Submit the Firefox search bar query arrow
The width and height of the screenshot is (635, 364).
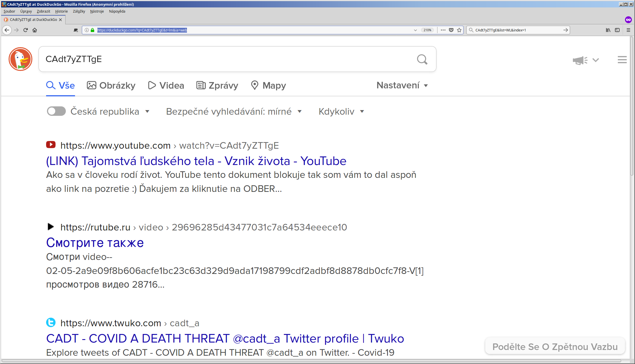[565, 30]
